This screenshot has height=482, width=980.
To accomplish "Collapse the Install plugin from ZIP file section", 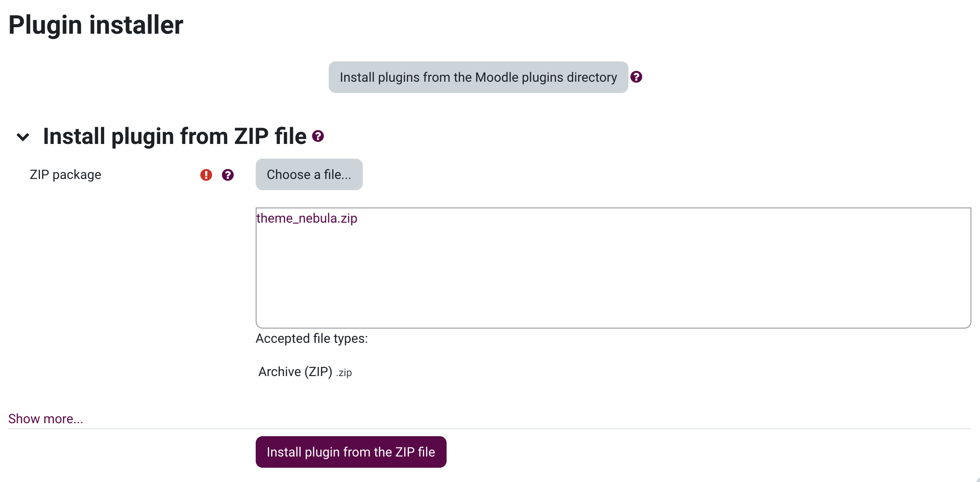I will [x=23, y=137].
